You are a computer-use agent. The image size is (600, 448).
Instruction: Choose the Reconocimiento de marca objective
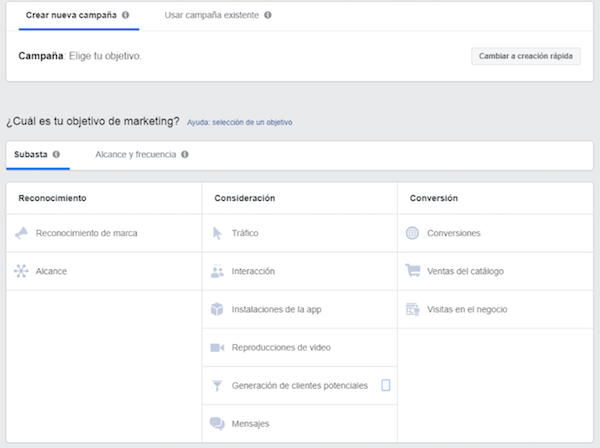pos(86,233)
